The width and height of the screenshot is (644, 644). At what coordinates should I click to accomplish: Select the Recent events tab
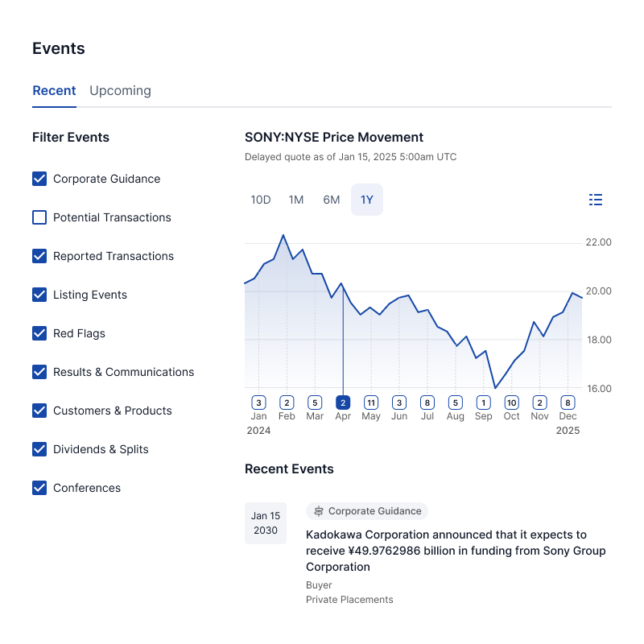click(x=54, y=91)
